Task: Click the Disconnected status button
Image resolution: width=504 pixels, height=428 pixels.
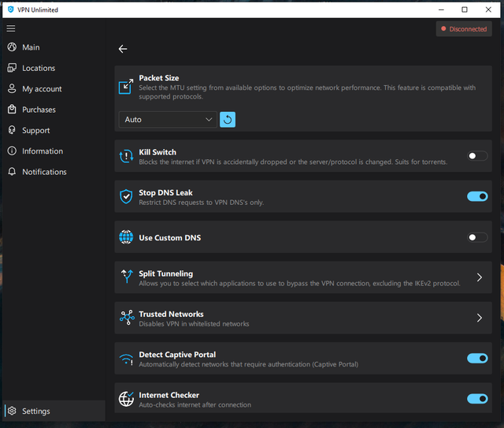Action: 464,29
